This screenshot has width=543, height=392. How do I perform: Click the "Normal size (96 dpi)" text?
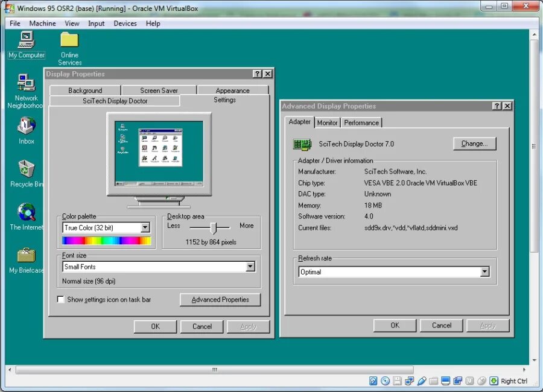coord(89,281)
